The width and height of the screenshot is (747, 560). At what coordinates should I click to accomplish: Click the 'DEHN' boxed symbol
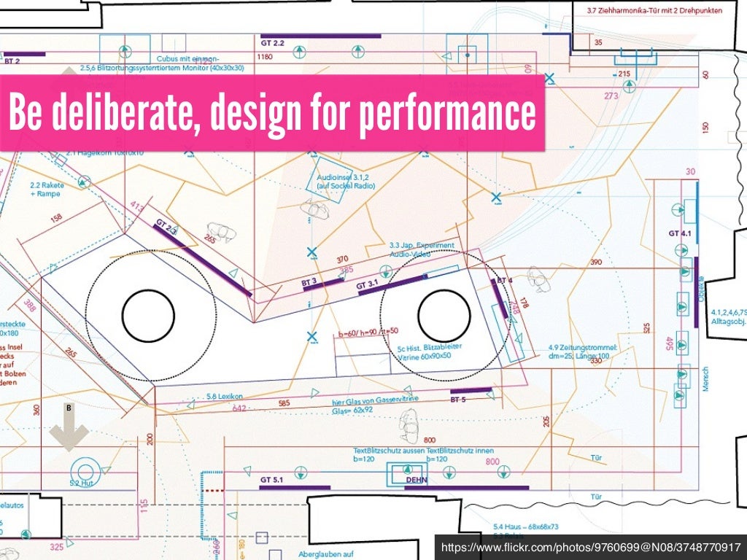point(407,474)
